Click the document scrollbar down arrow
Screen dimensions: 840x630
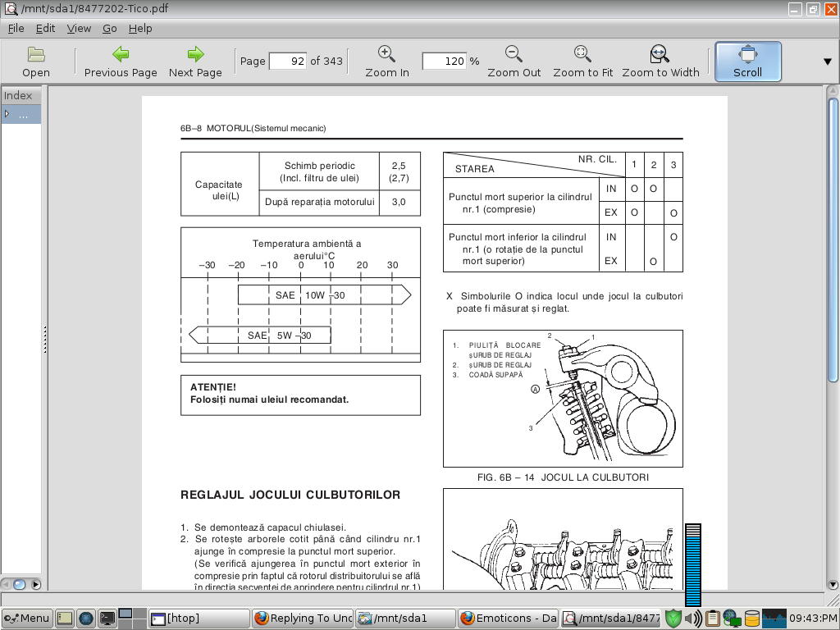[833, 585]
